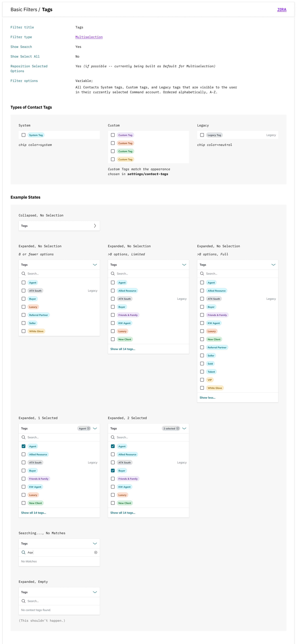
Task: Check the orange Custom Tag checkbox
Action: (113, 143)
